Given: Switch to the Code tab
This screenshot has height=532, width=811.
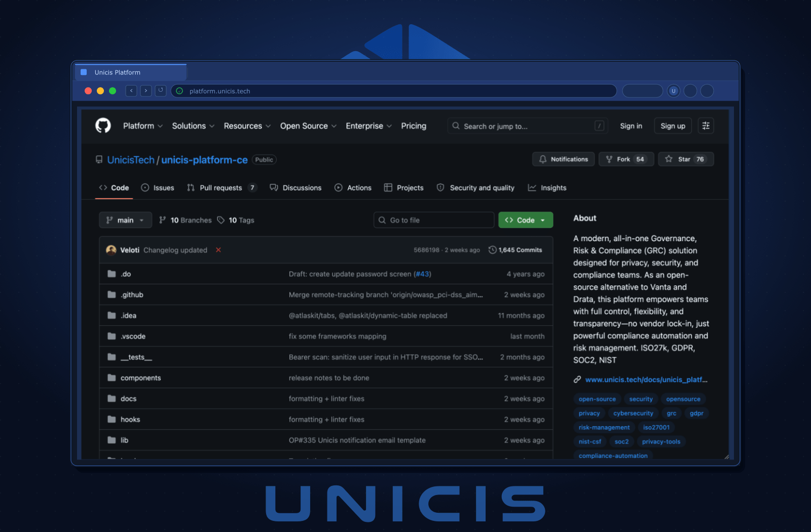Looking at the screenshot, I should click(114, 187).
